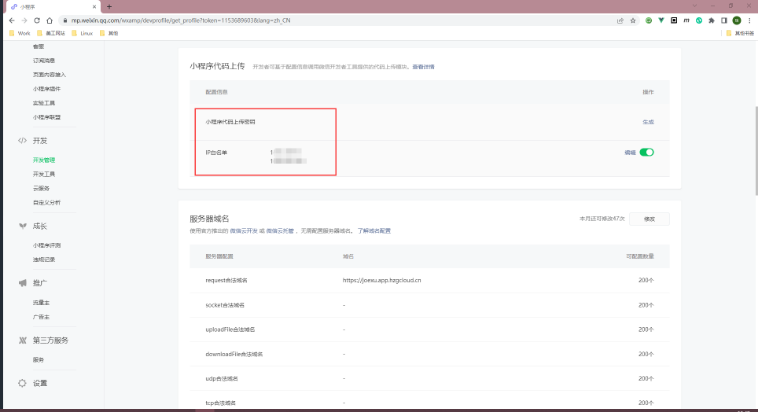Viewport: 758px width, 413px height.
Task: Open a new browser tab with plus
Action: 109,7
